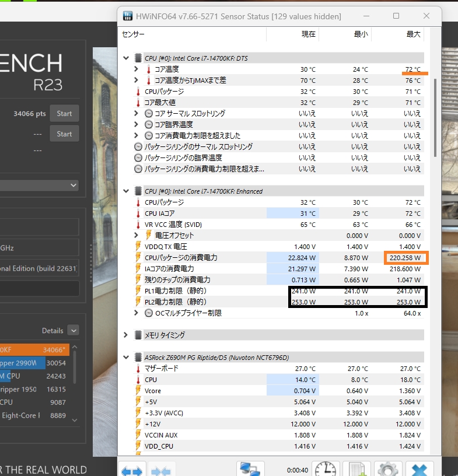Open sensor settings via the gear icon

388,470
